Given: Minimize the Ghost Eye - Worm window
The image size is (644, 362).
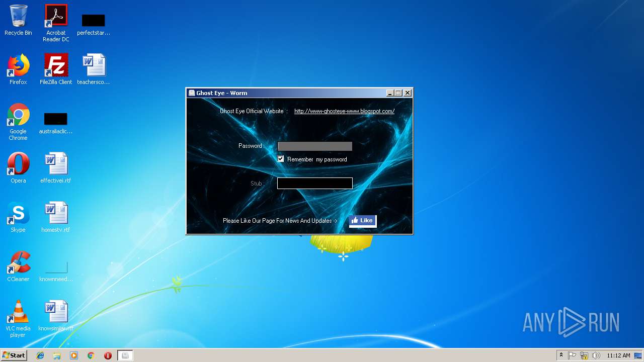Looking at the screenshot, I should (390, 93).
